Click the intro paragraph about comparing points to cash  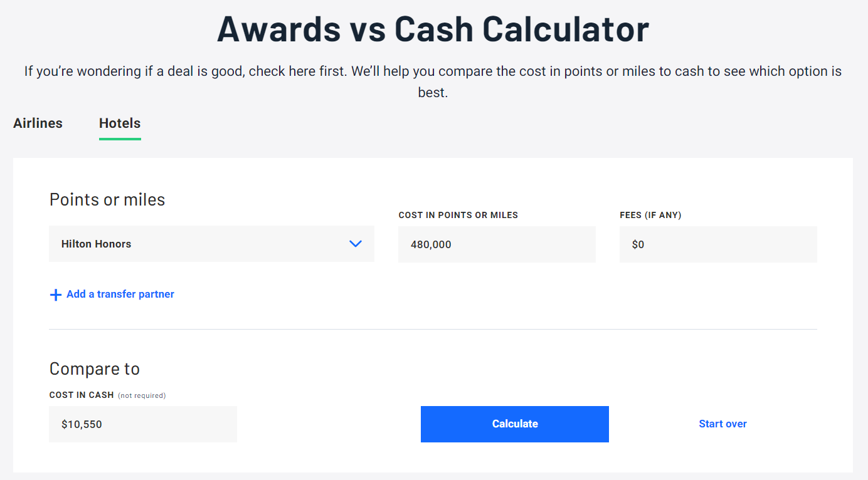coord(433,81)
